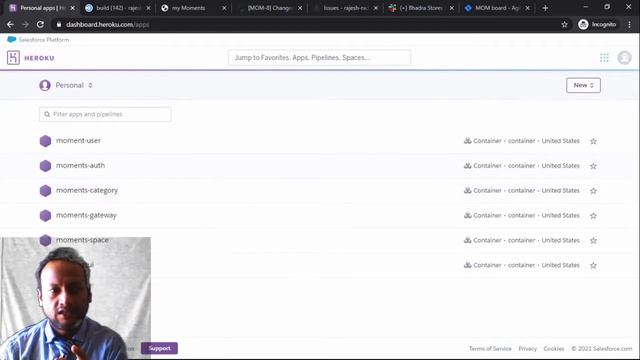The image size is (640, 360).
Task: Focus the Jump to Favorites search box
Action: pos(320,58)
